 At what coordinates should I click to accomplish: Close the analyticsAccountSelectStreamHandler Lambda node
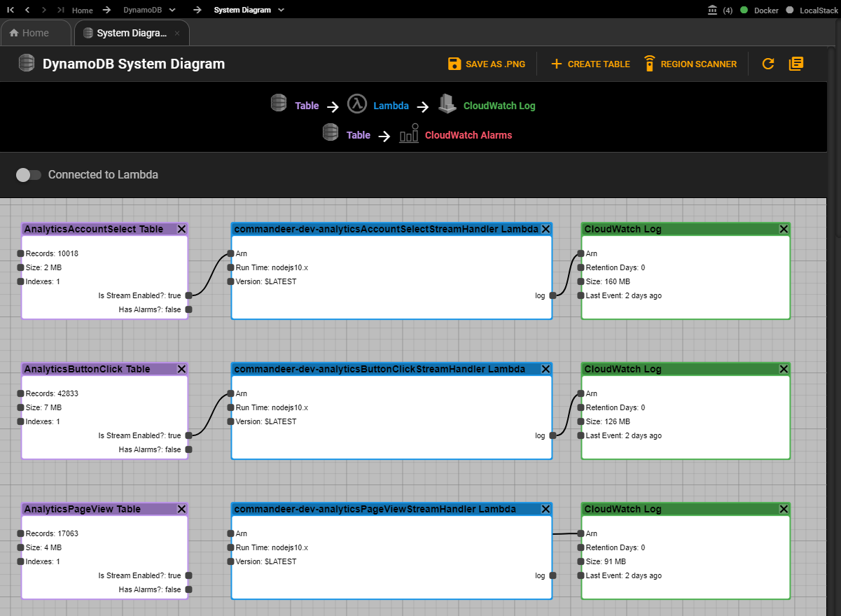tap(545, 229)
